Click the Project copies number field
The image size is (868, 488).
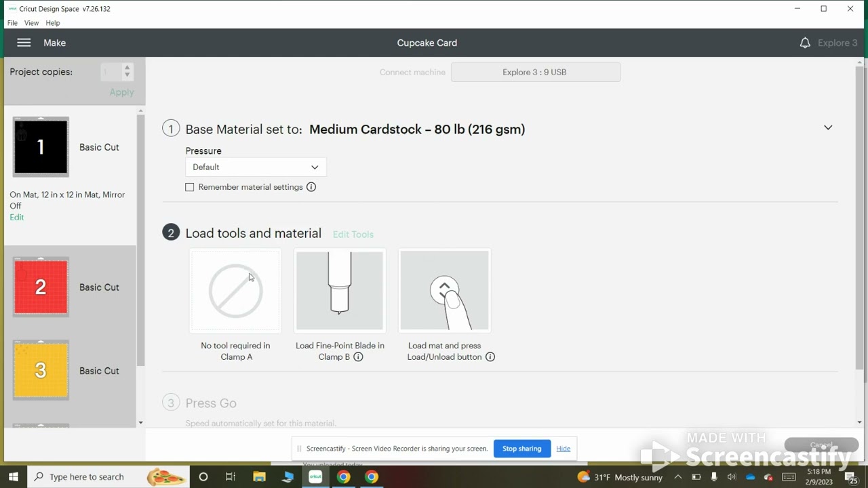click(x=111, y=72)
